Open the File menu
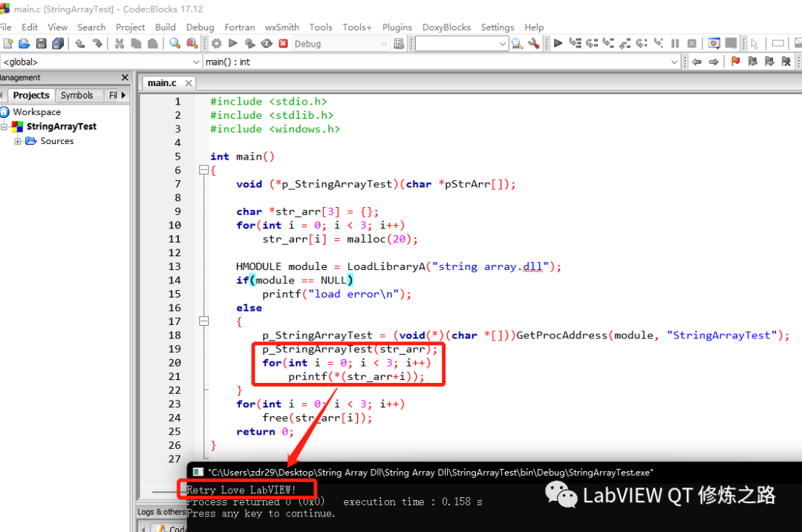Image resolution: width=802 pixels, height=532 pixels. click(6, 27)
